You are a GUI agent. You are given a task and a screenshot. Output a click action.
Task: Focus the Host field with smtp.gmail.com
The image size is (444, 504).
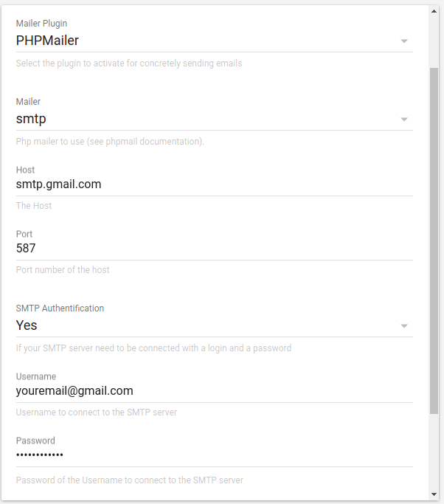pyautogui.click(x=215, y=184)
